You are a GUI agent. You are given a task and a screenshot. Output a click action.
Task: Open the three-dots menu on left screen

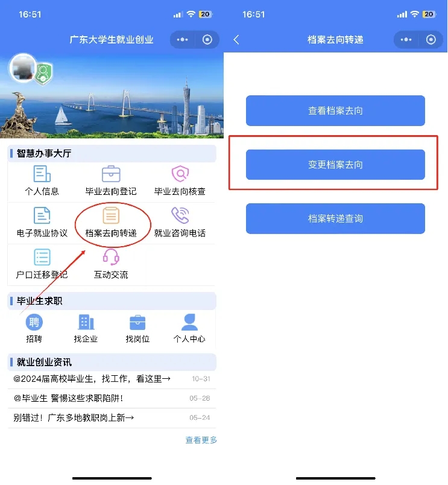click(x=183, y=40)
